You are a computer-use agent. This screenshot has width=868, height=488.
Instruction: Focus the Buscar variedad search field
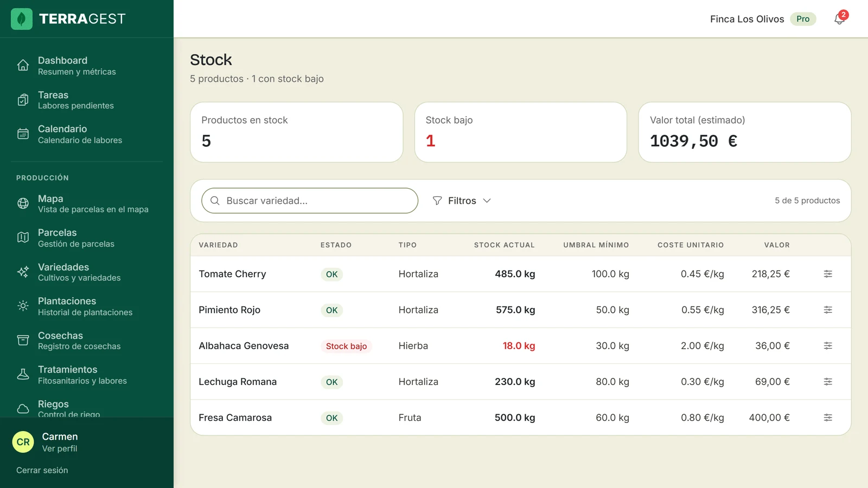[x=310, y=201]
